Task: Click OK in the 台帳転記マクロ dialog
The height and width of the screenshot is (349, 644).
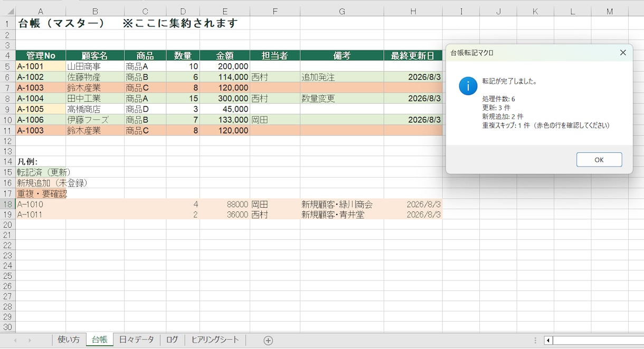Action: pyautogui.click(x=599, y=160)
